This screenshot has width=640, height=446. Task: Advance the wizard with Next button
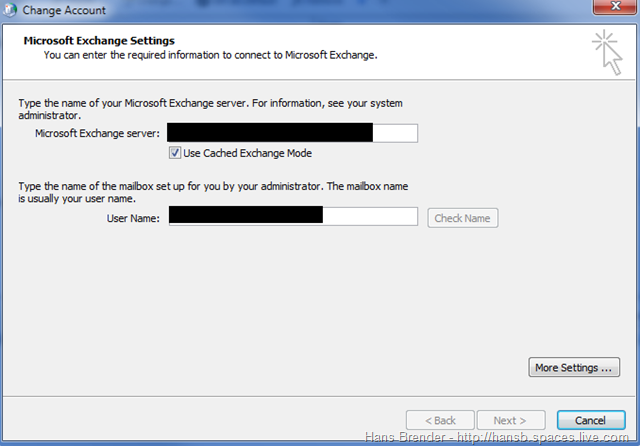pos(511,420)
